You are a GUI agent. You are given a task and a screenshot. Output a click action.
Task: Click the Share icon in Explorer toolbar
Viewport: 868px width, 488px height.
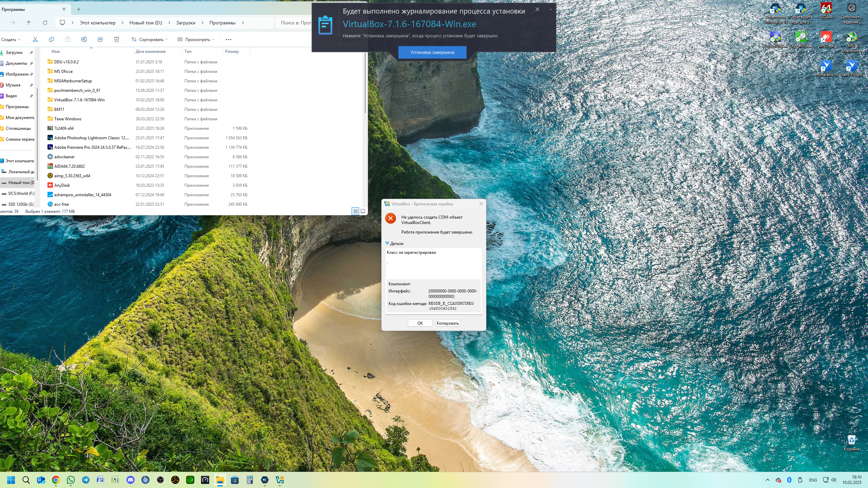(100, 39)
